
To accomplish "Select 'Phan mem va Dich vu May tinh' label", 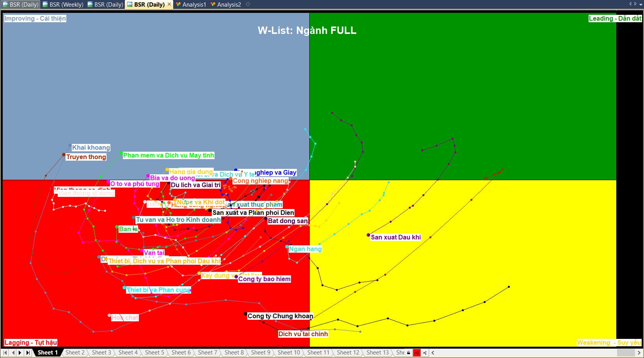I will click(x=169, y=155).
